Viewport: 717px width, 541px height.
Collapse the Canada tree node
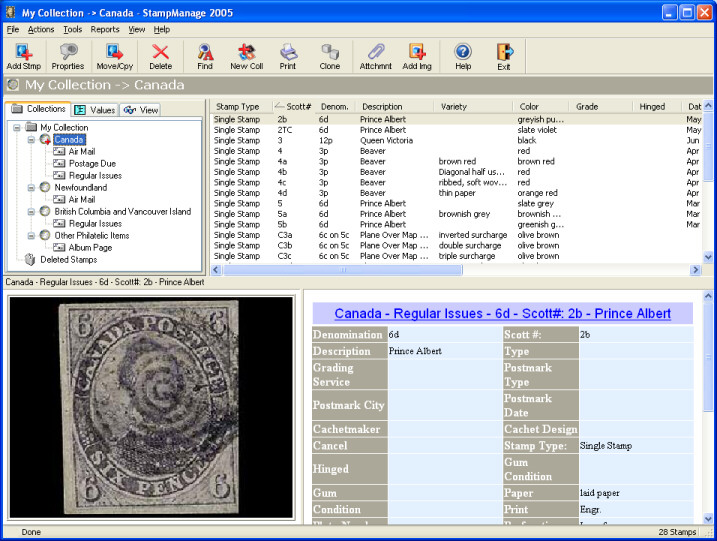click(31, 139)
